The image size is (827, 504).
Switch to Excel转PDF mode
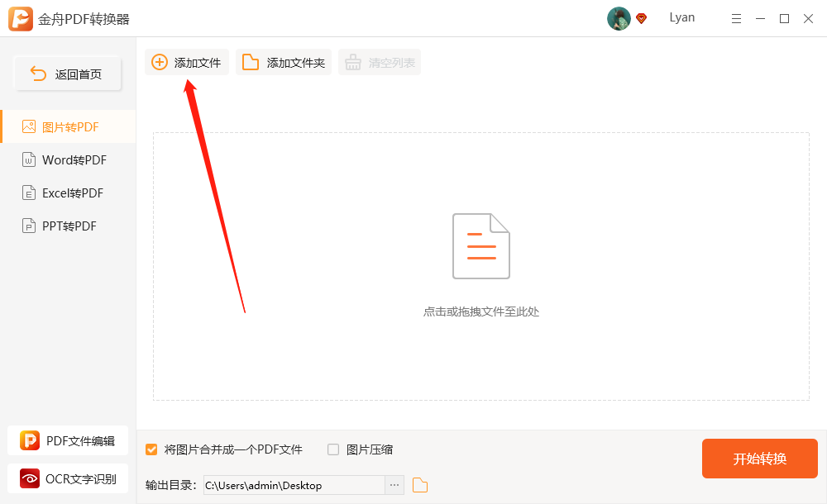(68, 193)
